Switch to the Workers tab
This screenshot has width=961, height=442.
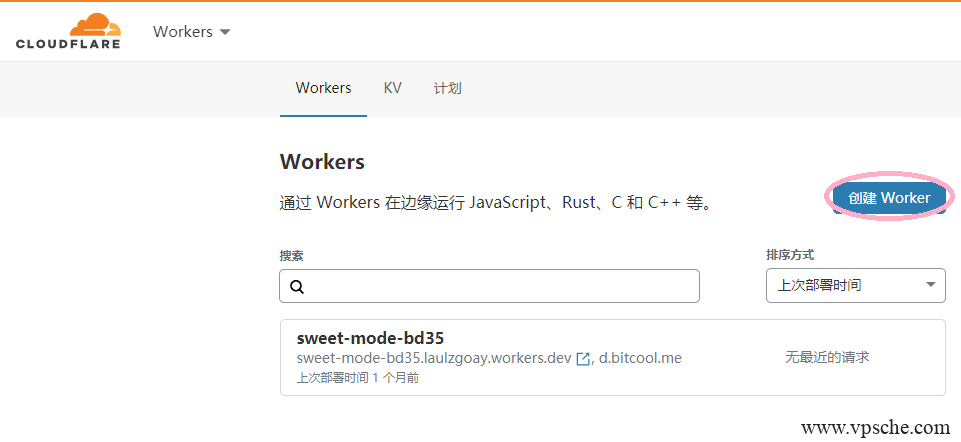pos(323,88)
